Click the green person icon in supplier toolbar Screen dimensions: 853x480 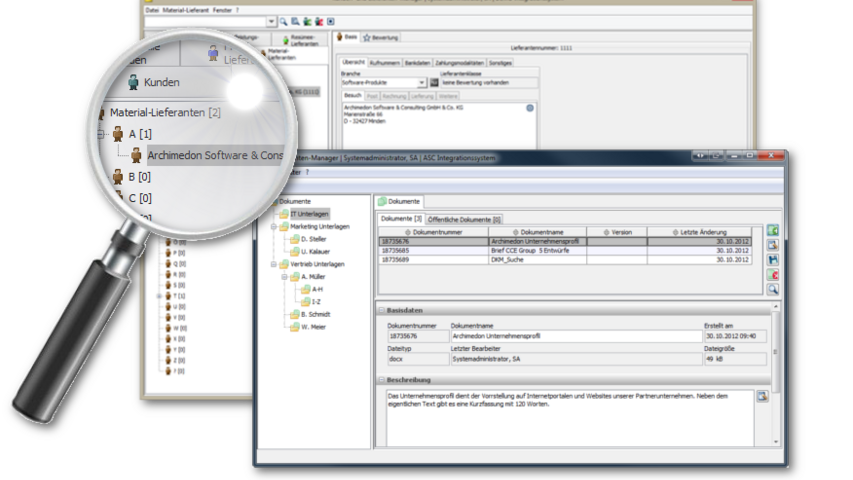(307, 22)
